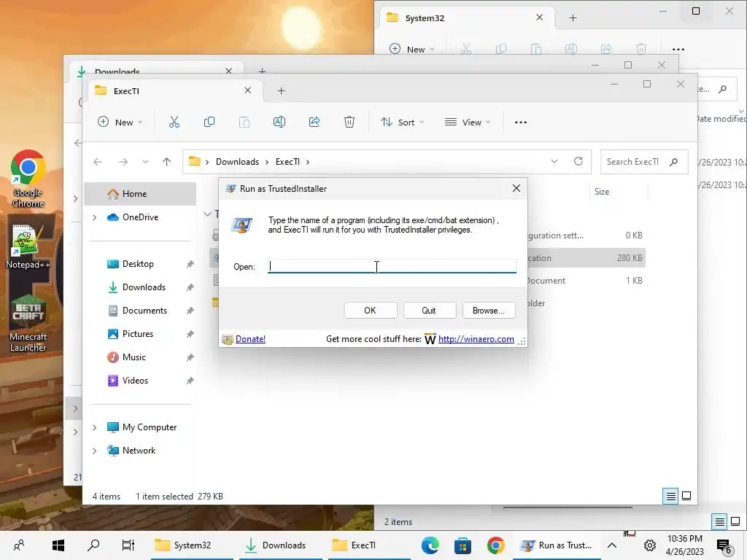Click the Browse... button
The height and width of the screenshot is (560, 747).
pos(488,311)
